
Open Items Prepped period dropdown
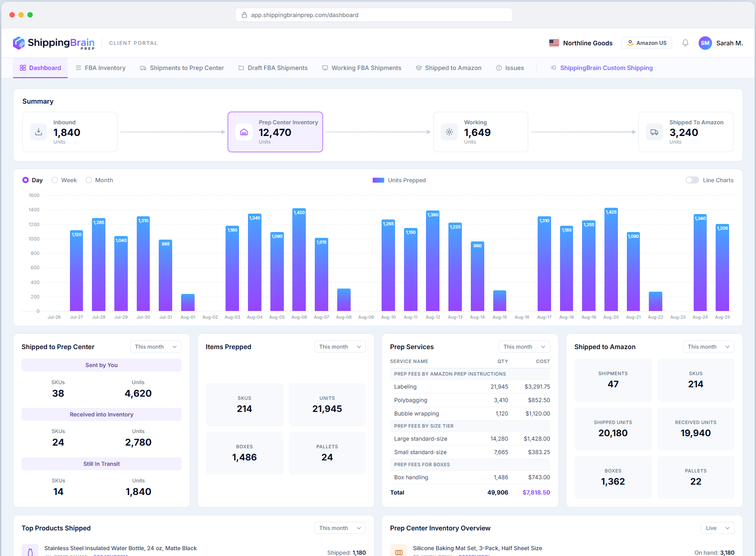click(340, 347)
